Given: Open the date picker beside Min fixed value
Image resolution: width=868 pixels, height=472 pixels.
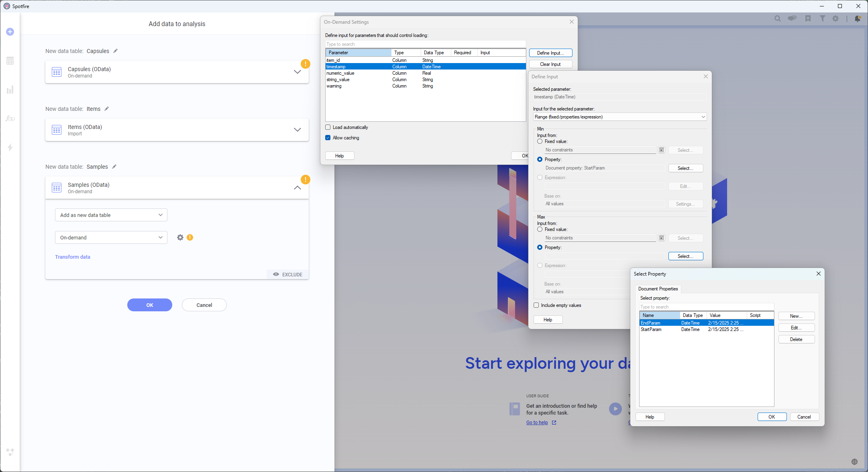Looking at the screenshot, I should pyautogui.click(x=661, y=150).
